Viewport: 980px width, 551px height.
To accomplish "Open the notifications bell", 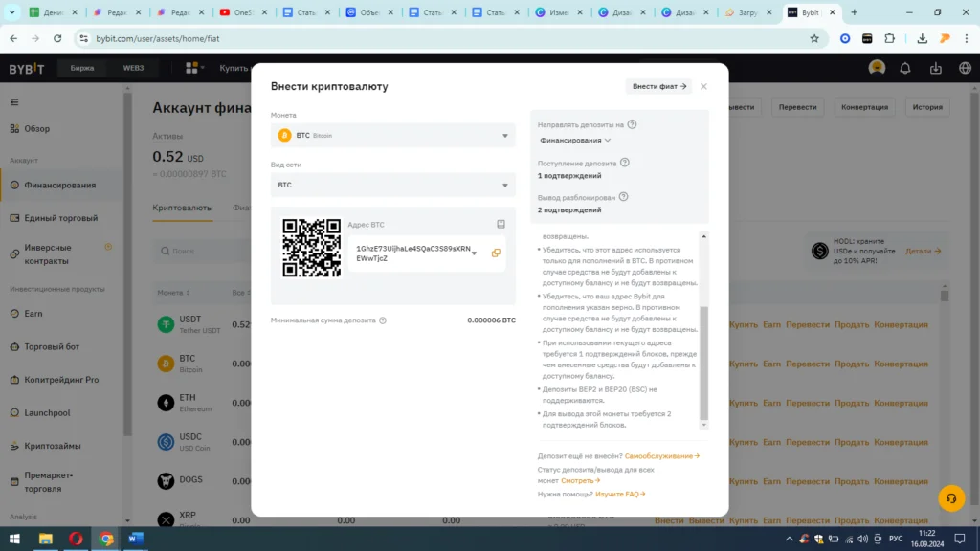I will click(x=905, y=68).
